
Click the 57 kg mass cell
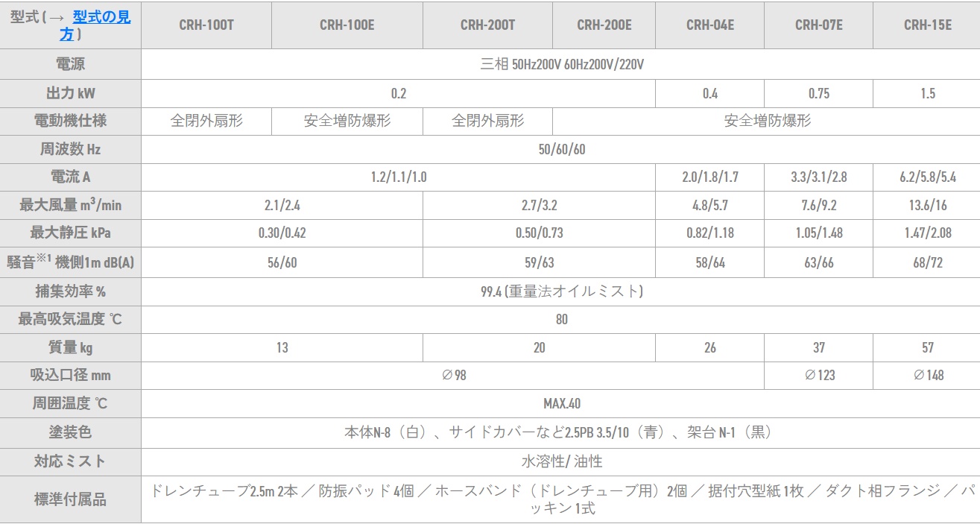(x=927, y=347)
